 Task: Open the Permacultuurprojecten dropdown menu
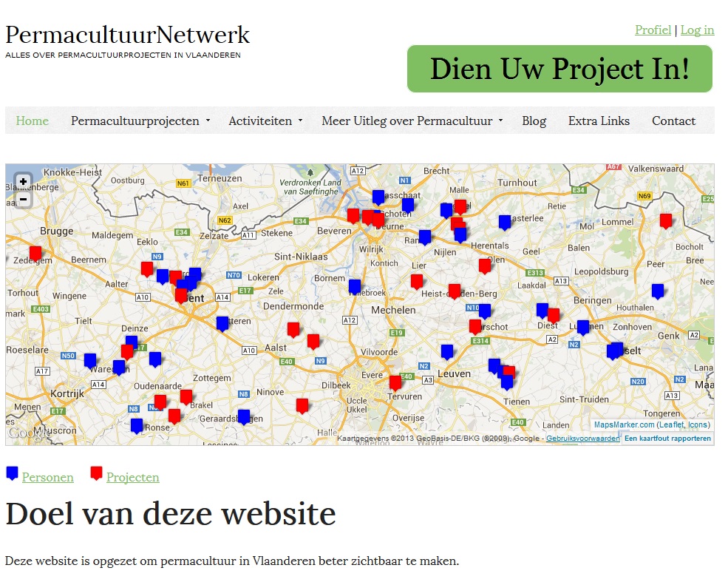coord(140,121)
